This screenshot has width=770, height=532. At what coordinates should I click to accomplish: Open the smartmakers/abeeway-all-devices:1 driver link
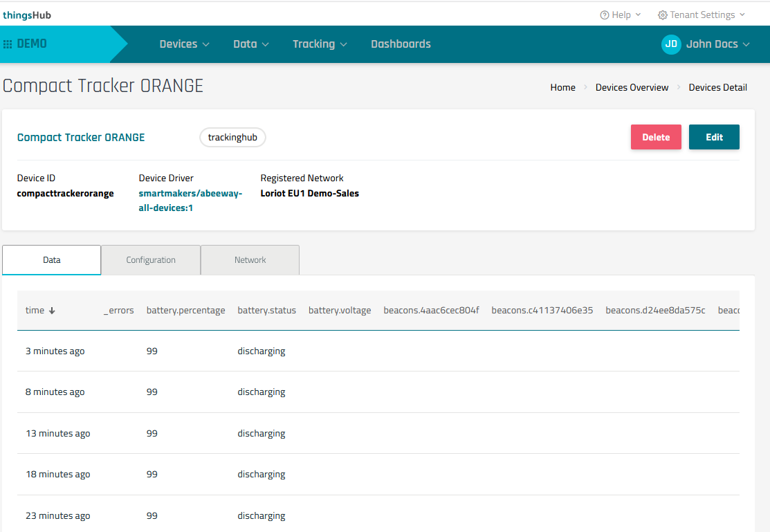(x=190, y=201)
